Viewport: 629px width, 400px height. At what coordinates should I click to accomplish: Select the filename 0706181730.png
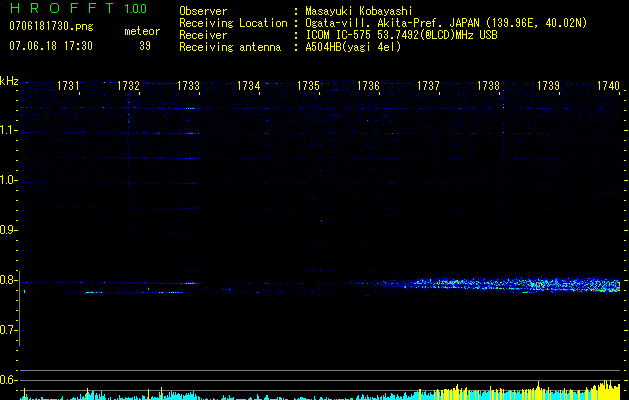[51, 27]
